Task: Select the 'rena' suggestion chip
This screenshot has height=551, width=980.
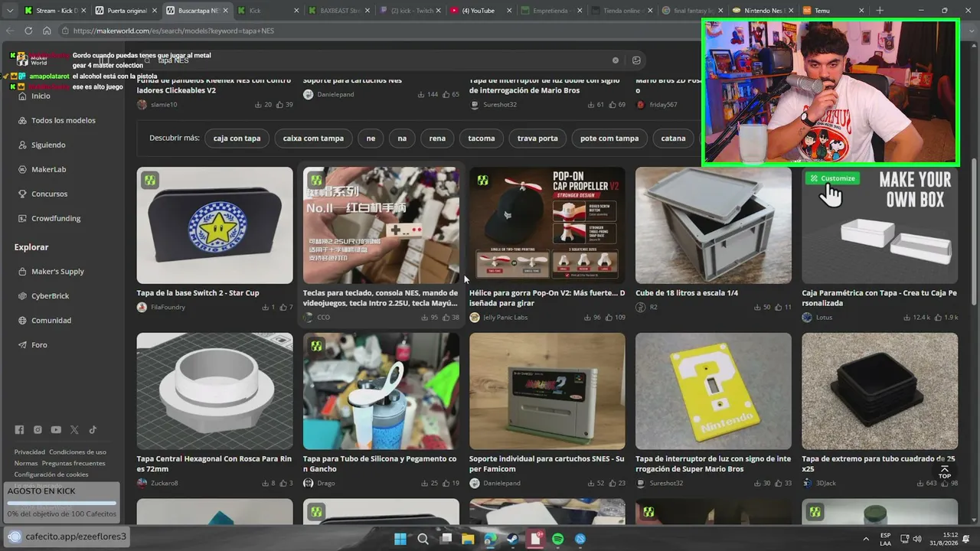Action: pos(437,139)
